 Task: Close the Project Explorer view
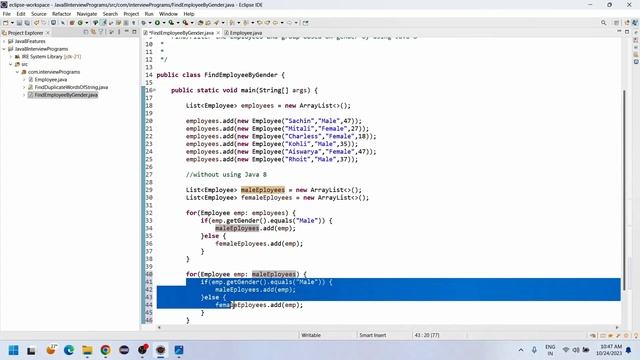pos(48,33)
